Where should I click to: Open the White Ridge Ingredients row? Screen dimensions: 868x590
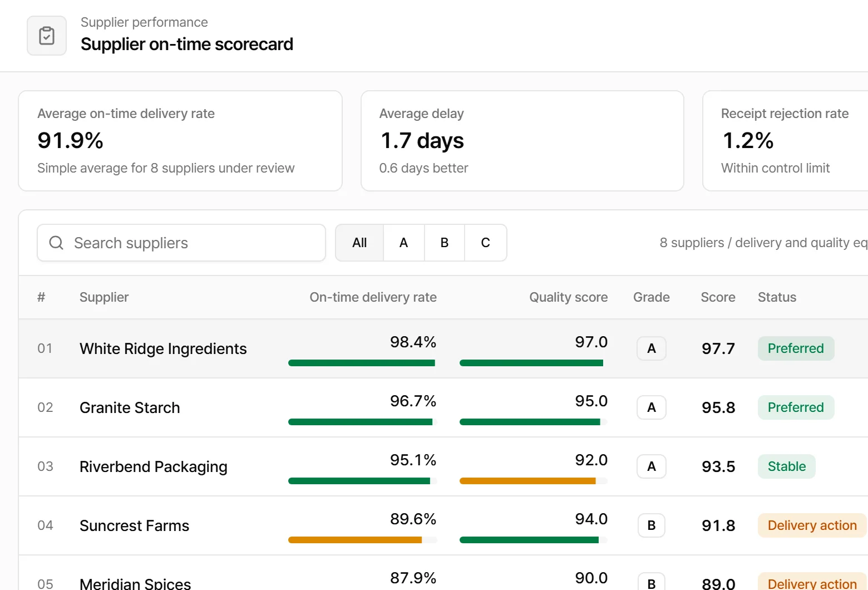[443, 348]
